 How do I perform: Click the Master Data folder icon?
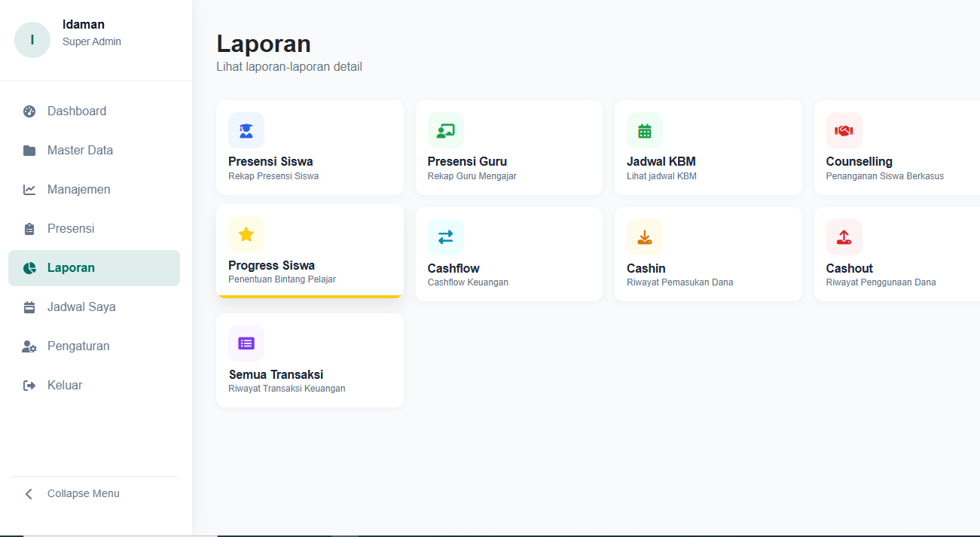pos(29,151)
